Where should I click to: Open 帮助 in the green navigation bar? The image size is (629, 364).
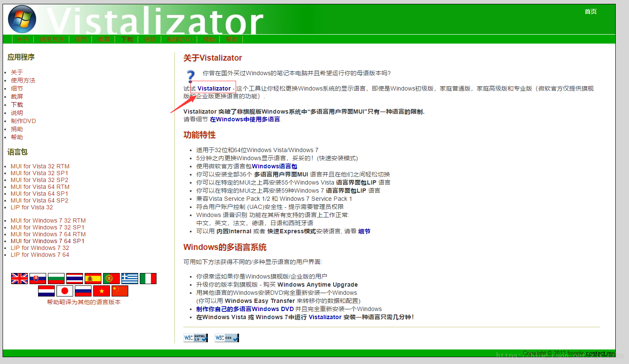(x=232, y=39)
